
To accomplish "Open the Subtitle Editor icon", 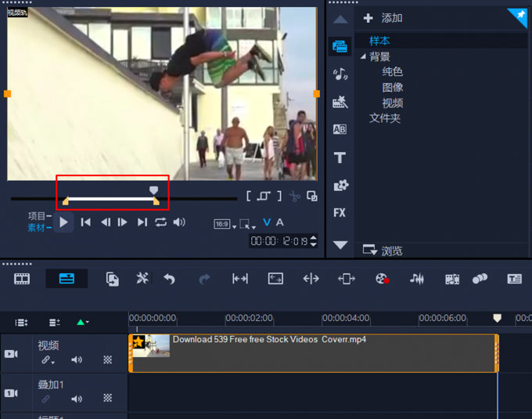I will click(x=514, y=279).
